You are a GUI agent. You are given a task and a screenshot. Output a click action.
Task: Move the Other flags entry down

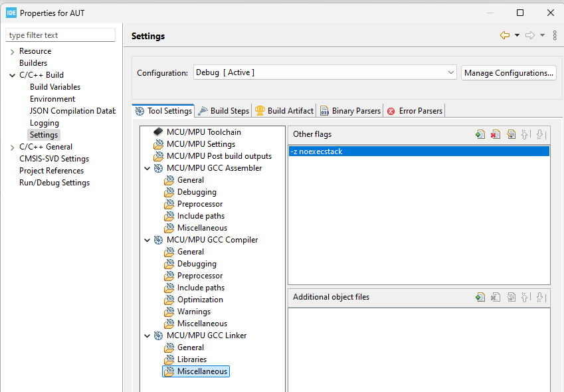click(541, 134)
